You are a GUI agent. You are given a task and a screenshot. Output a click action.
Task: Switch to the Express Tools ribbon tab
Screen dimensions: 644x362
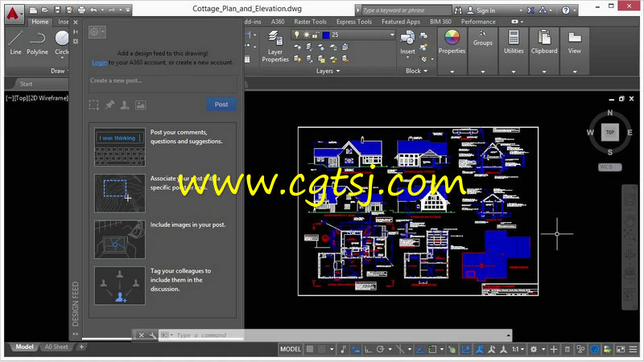click(354, 22)
